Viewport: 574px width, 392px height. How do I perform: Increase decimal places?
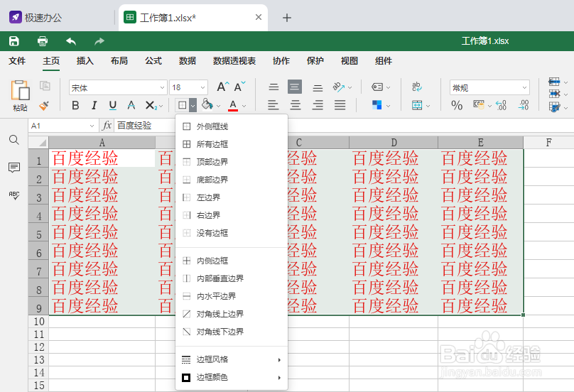(x=501, y=105)
